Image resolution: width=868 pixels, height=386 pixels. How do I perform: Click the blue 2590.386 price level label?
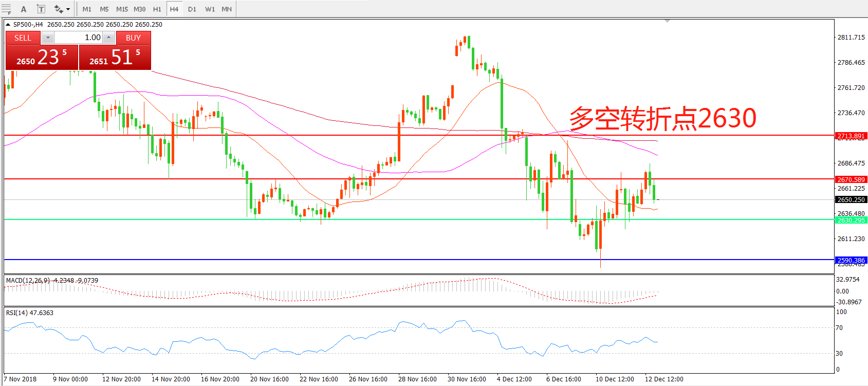[x=851, y=260]
